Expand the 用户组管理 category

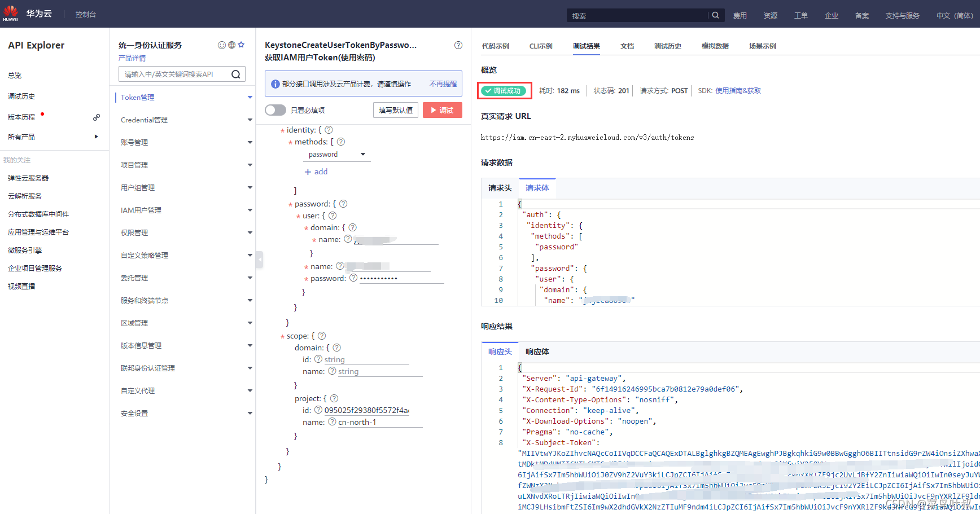[250, 188]
